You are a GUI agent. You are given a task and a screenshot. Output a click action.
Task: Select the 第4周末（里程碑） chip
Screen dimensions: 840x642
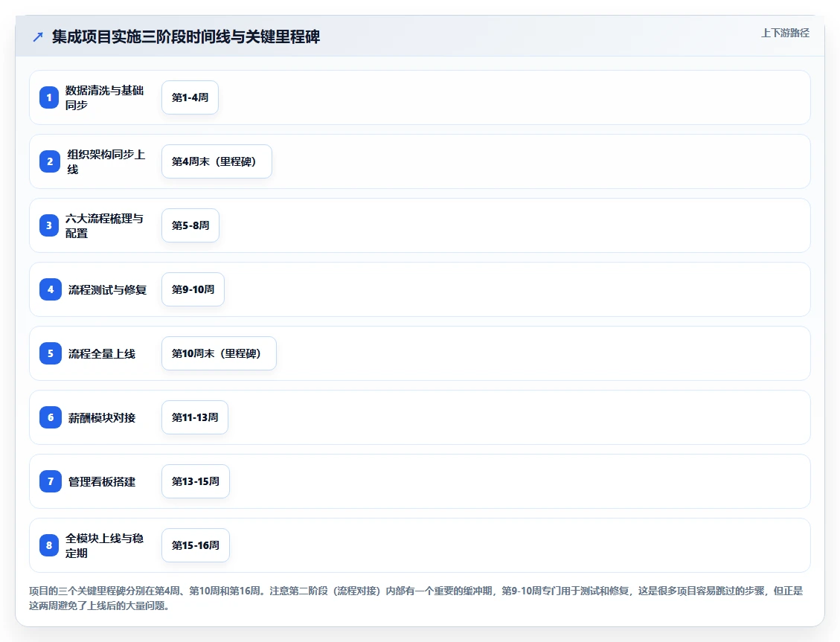217,161
